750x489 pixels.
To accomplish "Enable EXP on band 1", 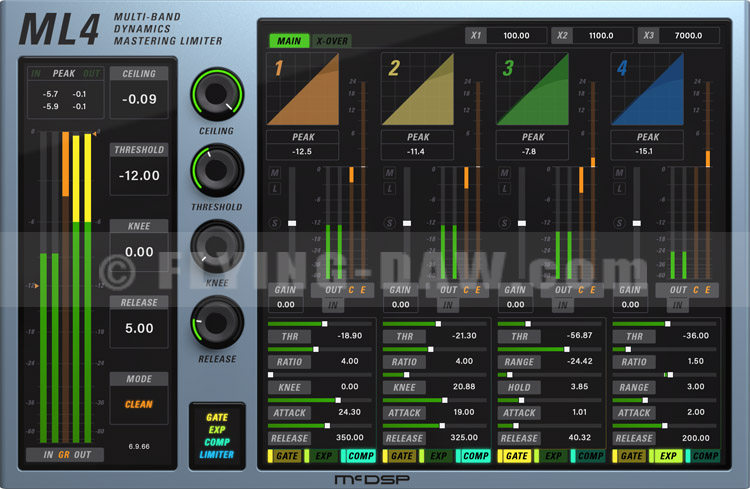I will 321,456.
